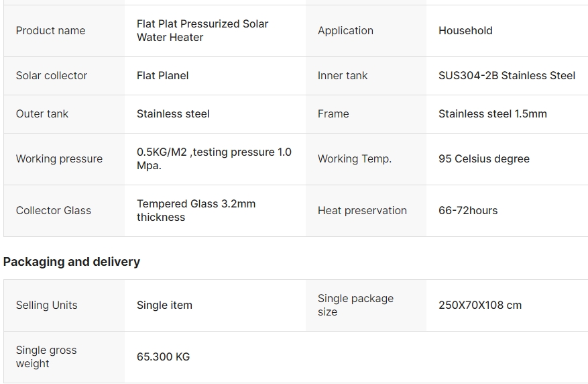Select SUS304-2B Stainless Steel value

coord(507,75)
